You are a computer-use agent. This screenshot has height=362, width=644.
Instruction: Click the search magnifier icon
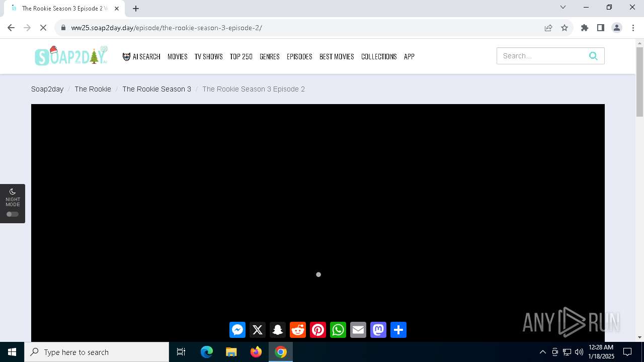593,56
